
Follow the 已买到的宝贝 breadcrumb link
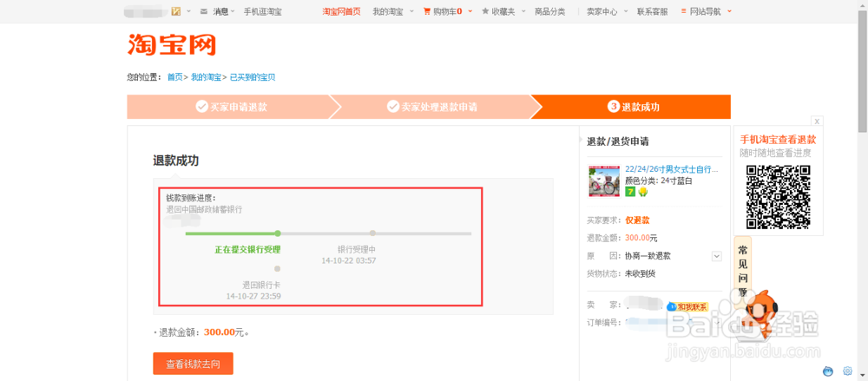(x=253, y=77)
